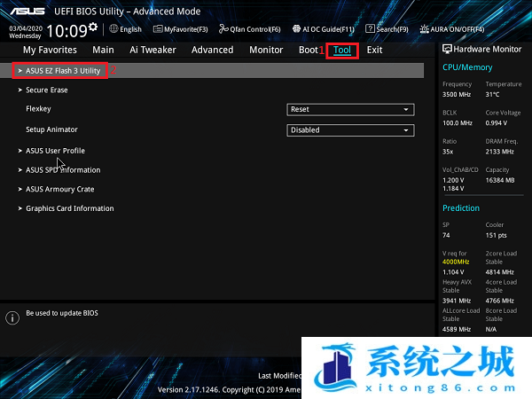The width and height of the screenshot is (532, 399).
Task: Click cooler score 151 pts
Action: click(x=496, y=235)
